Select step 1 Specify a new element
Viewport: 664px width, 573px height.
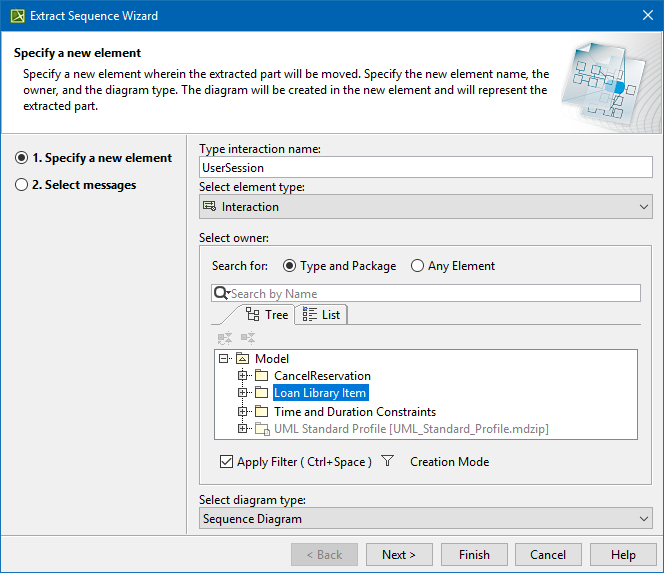(22, 158)
